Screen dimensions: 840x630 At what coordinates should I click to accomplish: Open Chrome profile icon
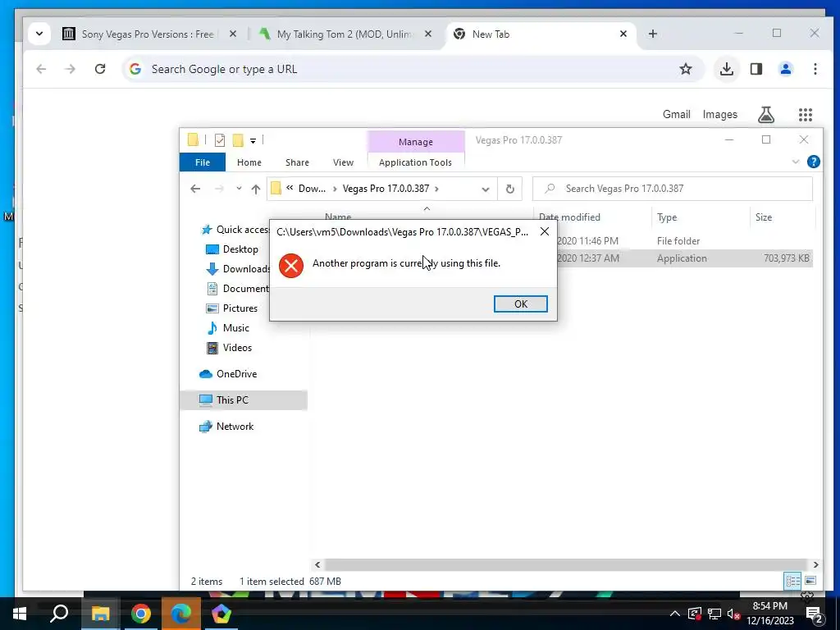785,69
